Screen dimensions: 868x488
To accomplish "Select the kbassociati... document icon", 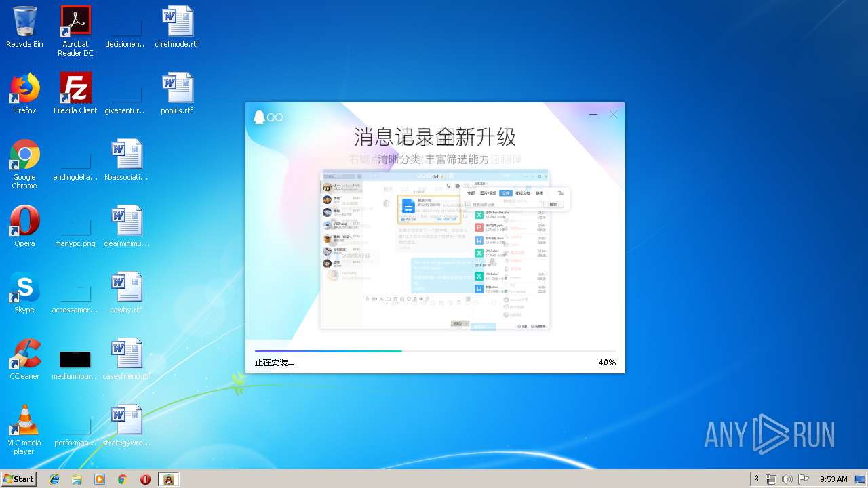I will pos(126,160).
